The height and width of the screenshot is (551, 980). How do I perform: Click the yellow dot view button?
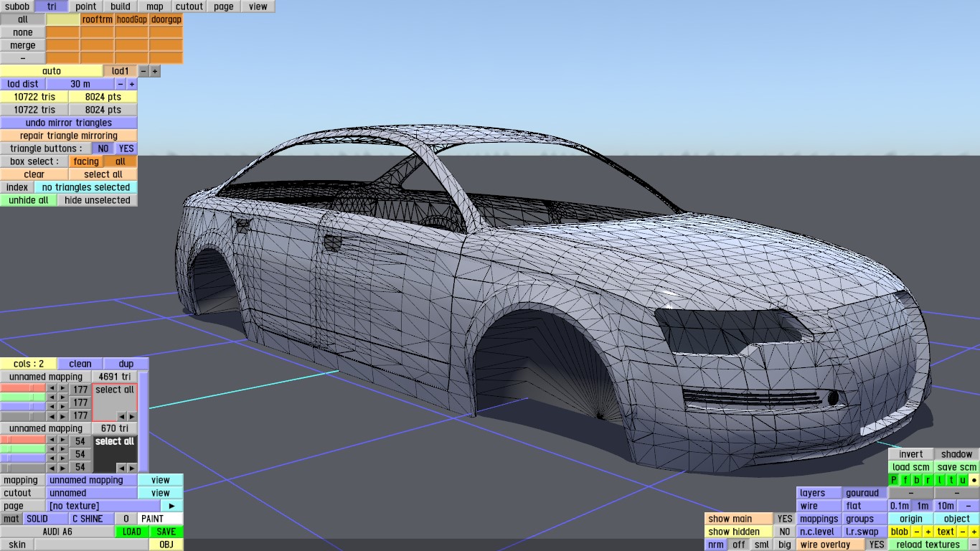pos(974,480)
